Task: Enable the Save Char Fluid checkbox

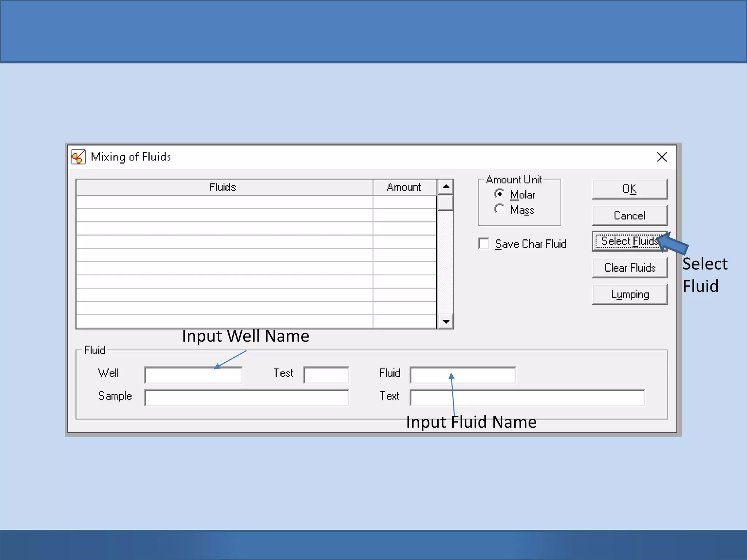Action: pyautogui.click(x=484, y=244)
